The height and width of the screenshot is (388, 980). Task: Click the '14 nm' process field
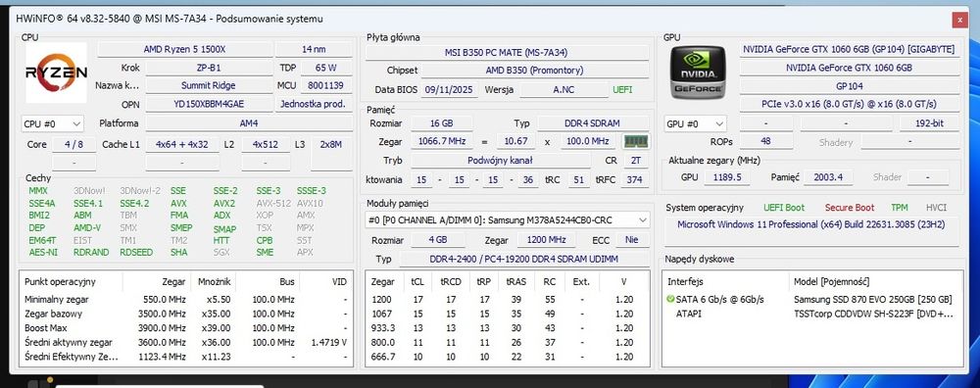[314, 49]
